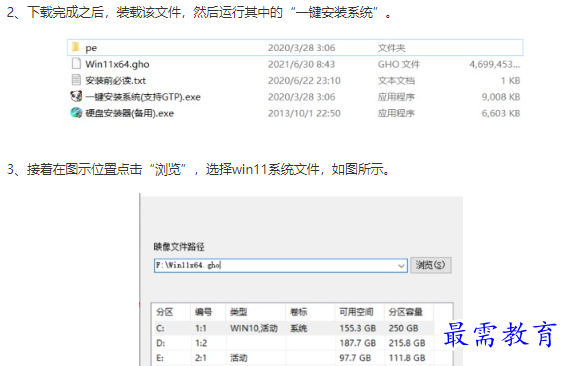Click the 安装前必读.txt document icon
This screenshot has width=565, height=366.
76,80
